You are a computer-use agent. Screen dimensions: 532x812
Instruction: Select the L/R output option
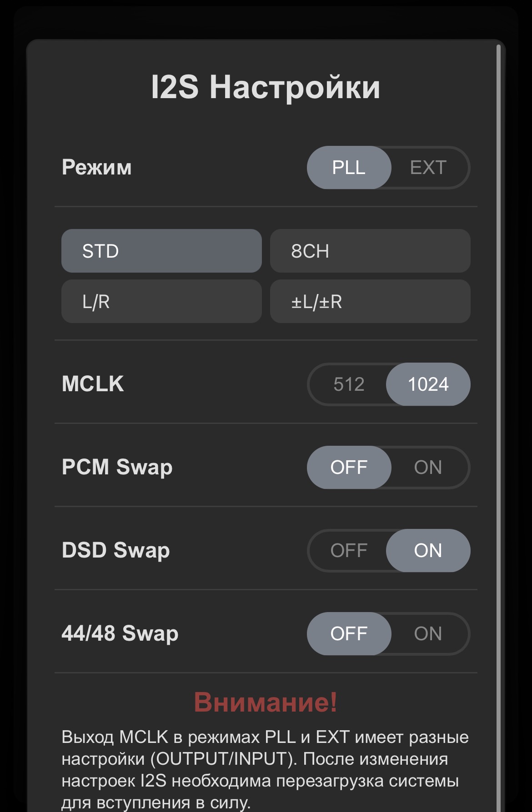[161, 301]
